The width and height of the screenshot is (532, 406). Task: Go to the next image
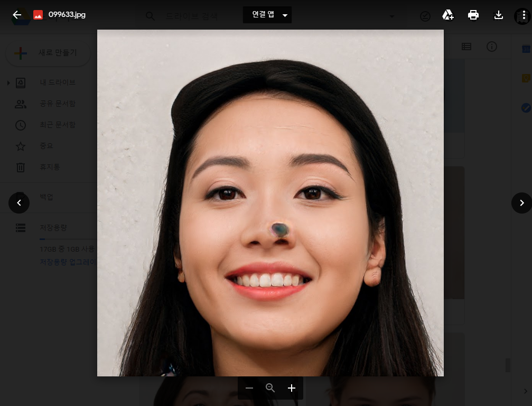click(x=522, y=202)
